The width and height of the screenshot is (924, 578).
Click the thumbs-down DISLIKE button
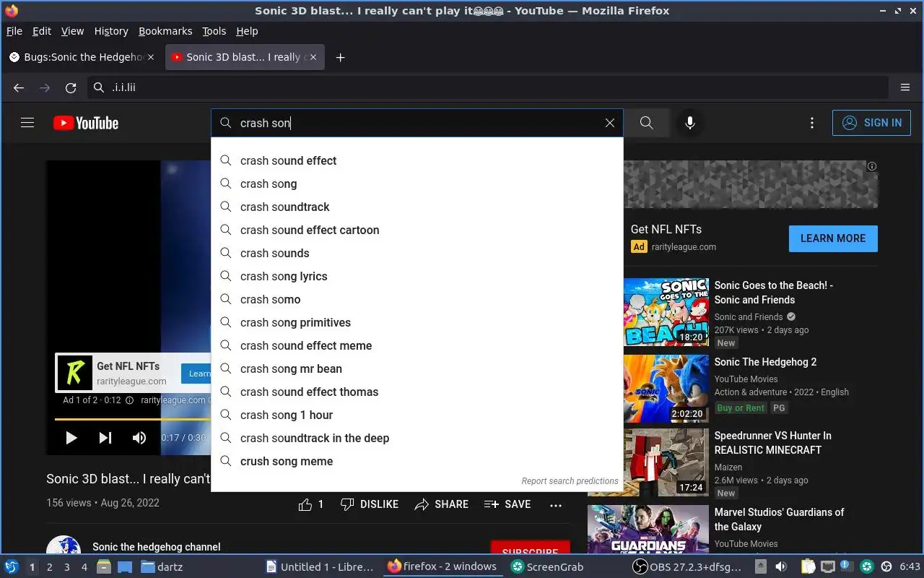[369, 504]
